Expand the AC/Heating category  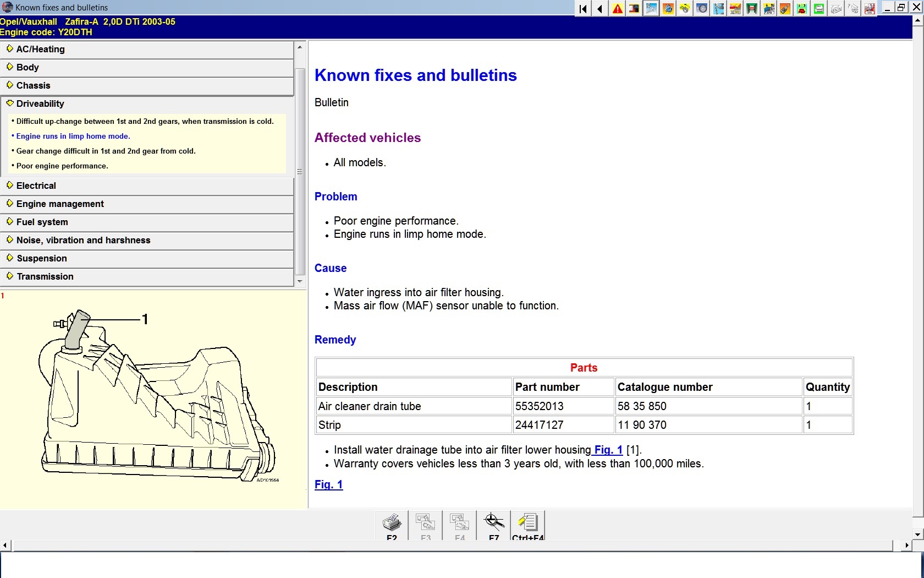[x=41, y=49]
